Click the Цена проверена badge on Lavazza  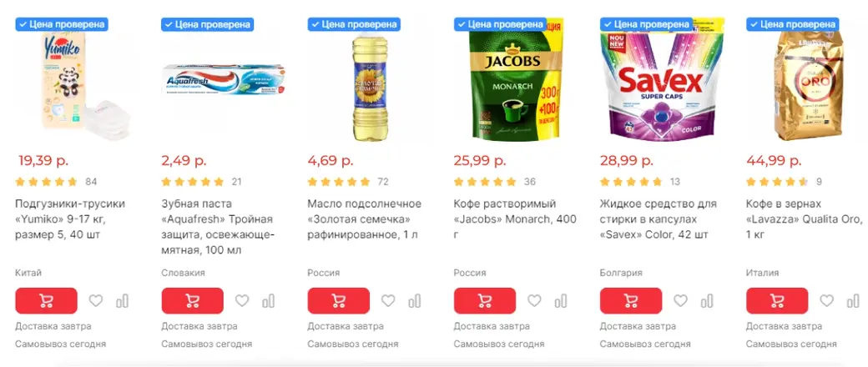tap(792, 24)
